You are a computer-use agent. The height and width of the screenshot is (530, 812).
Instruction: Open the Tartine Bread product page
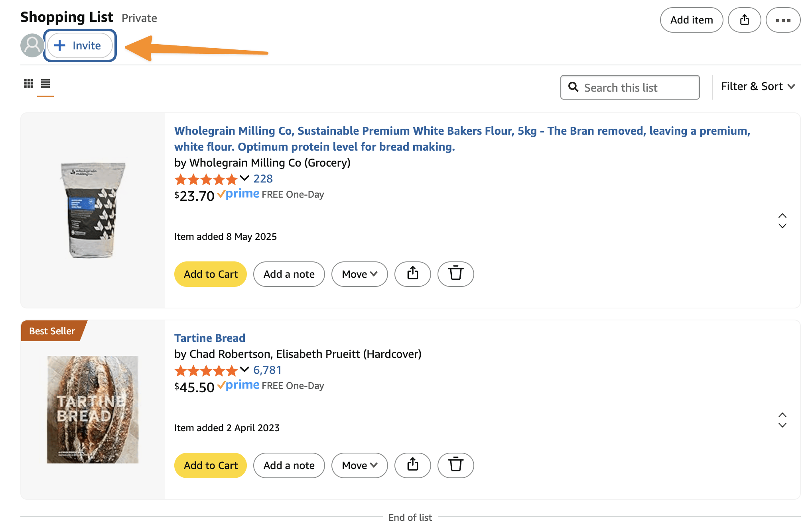pyautogui.click(x=210, y=338)
